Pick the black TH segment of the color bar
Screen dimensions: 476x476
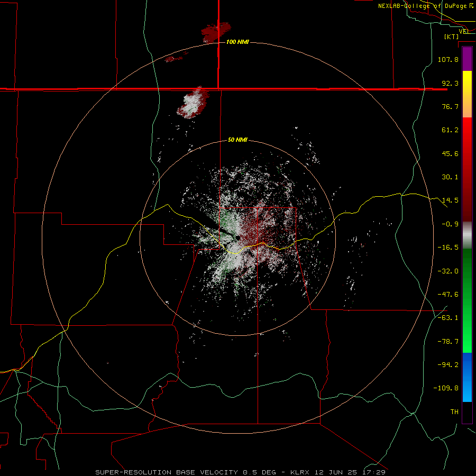tap(467, 412)
